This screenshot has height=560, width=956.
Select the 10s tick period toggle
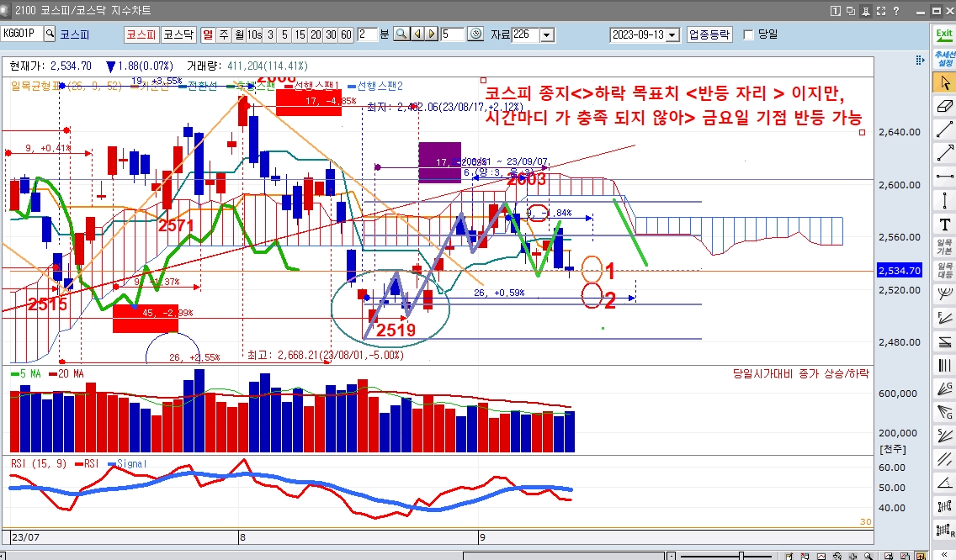(254, 34)
